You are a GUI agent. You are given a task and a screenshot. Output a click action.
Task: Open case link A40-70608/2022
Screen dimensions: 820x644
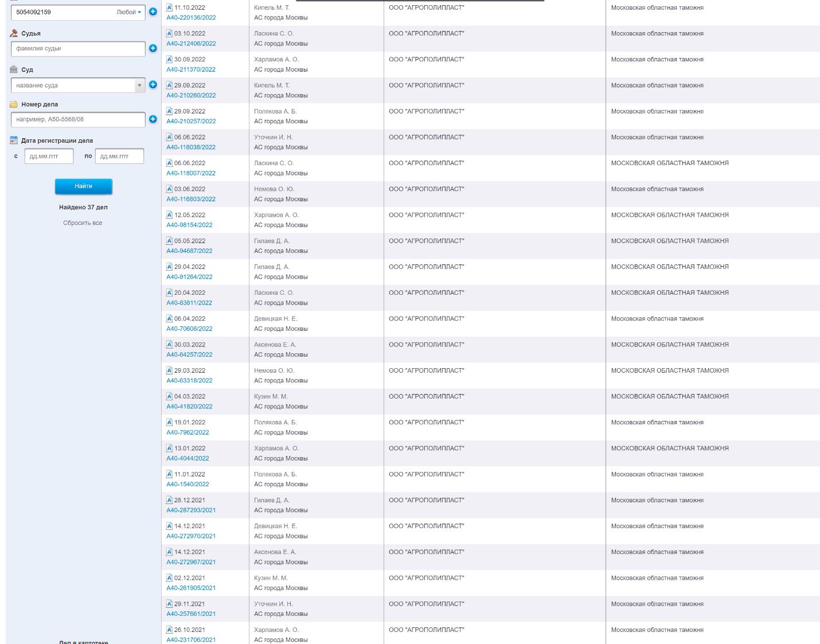(x=189, y=329)
